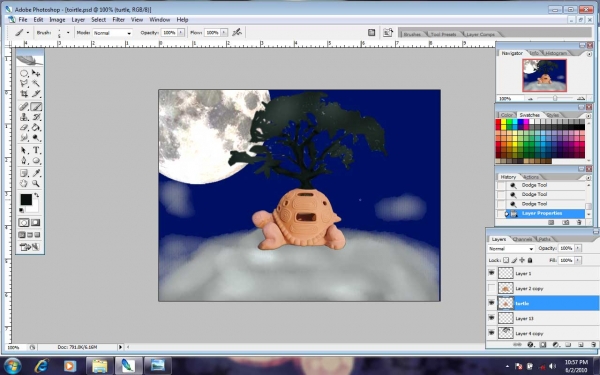
Task: Switch to the Actions tab
Action: coord(531,177)
